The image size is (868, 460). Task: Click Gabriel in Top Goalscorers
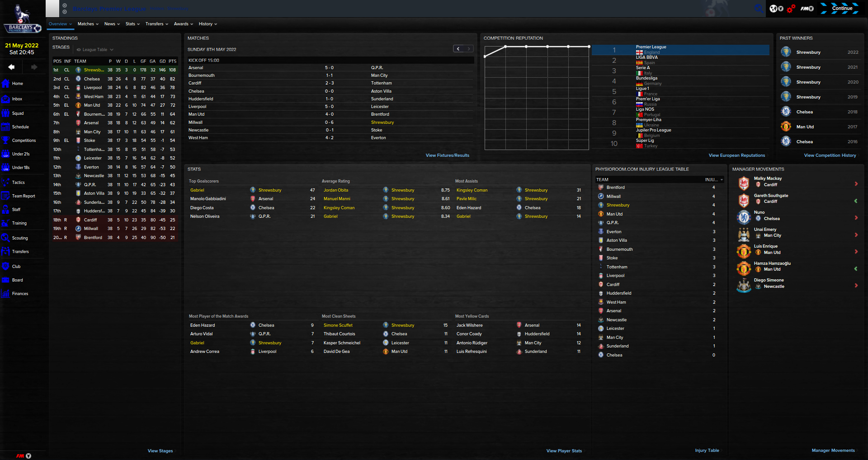point(197,190)
